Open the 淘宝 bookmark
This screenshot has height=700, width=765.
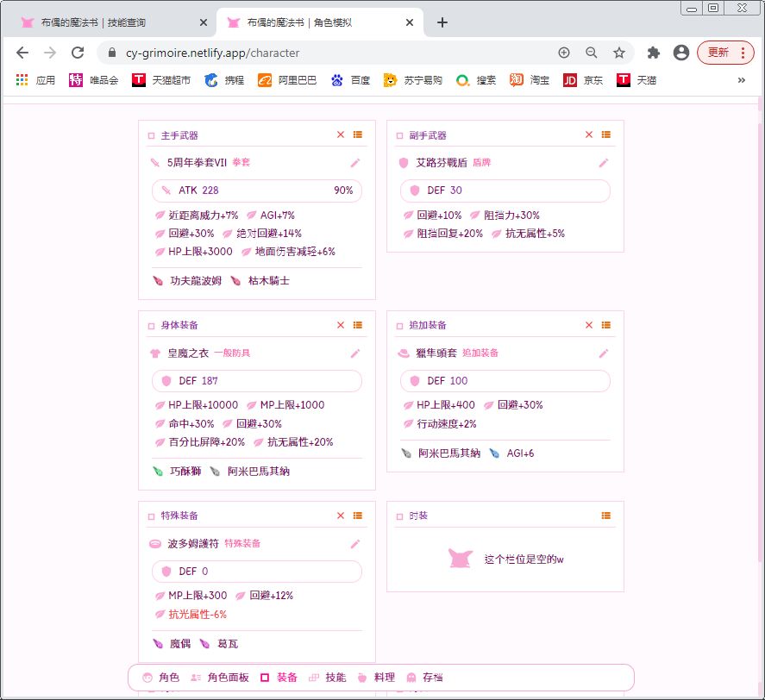[x=530, y=80]
